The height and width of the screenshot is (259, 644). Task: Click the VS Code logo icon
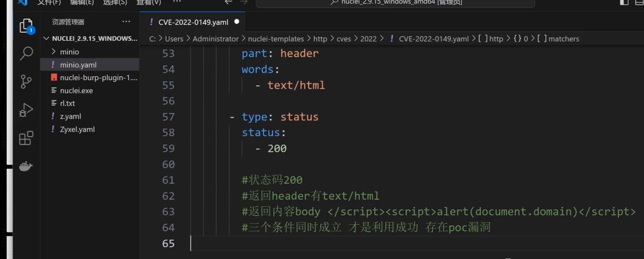pos(23,2)
